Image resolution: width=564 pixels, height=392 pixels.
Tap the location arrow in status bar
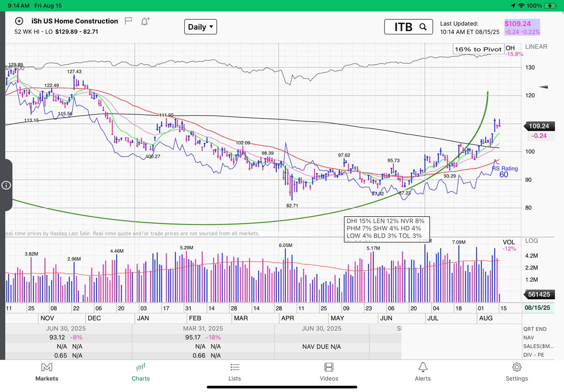[x=512, y=6]
